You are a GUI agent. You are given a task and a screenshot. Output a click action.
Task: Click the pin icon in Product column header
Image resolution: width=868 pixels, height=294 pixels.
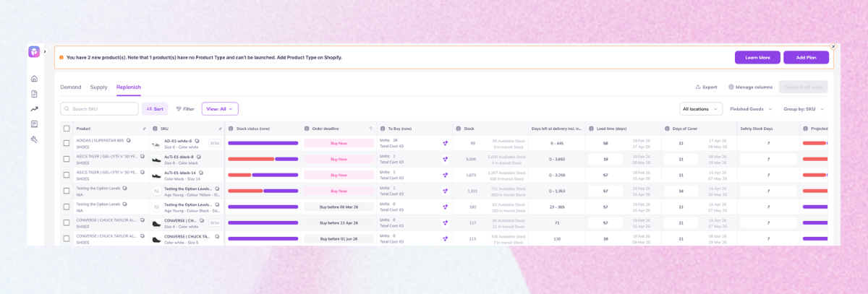[145, 129]
